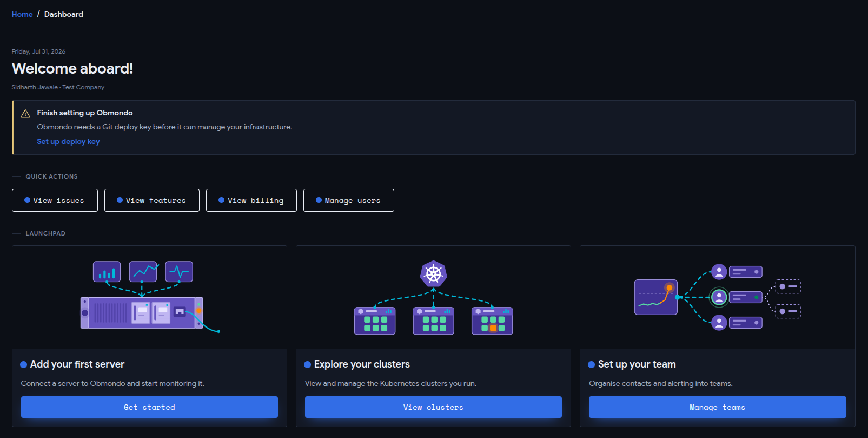Click the team alerting illustration
Viewport: 868px width, 438px height.
pos(718,297)
